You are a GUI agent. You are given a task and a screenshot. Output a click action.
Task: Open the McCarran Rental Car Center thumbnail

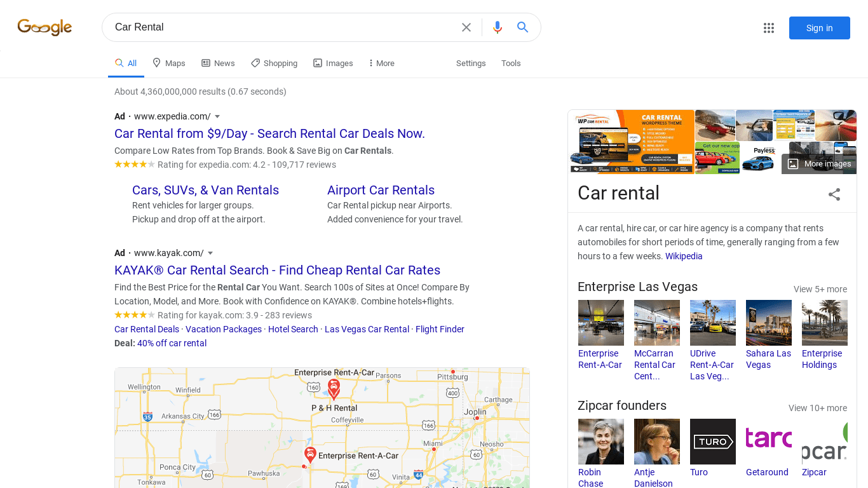tap(657, 323)
